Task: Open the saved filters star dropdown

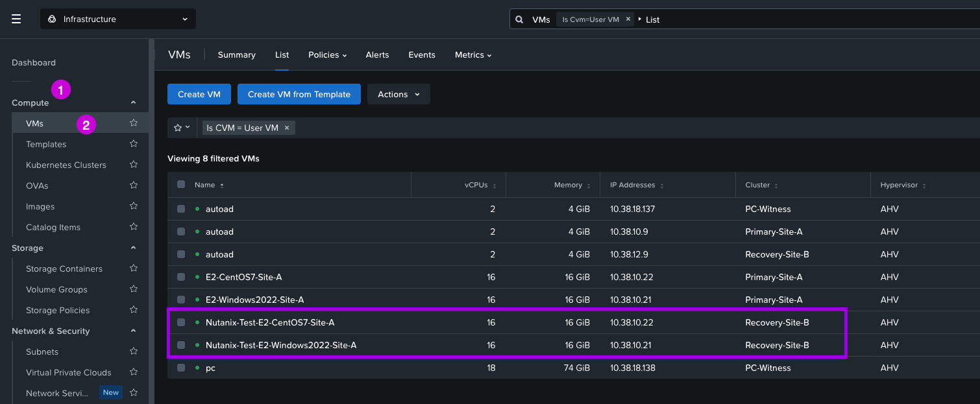Action: click(x=182, y=128)
